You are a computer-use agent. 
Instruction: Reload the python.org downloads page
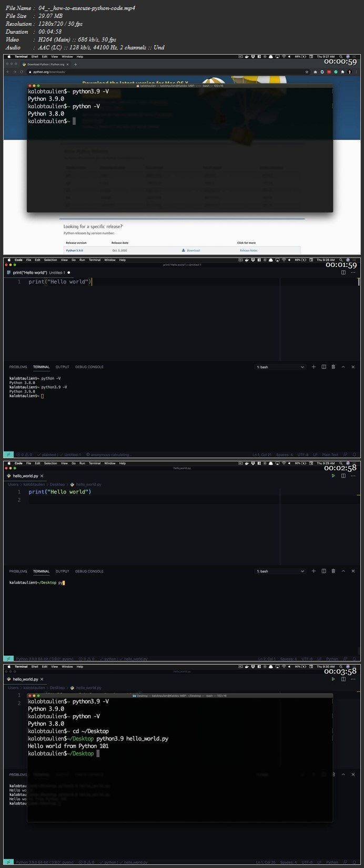(x=21, y=71)
